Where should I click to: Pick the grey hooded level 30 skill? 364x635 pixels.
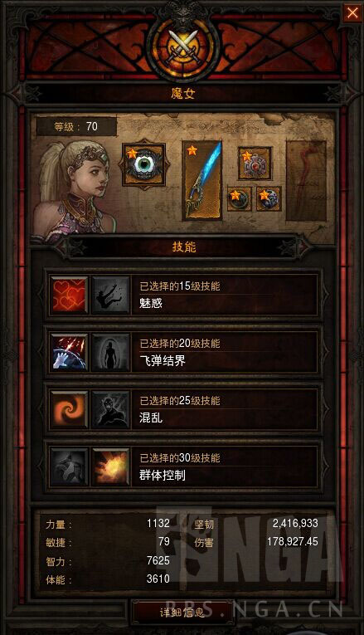click(69, 466)
